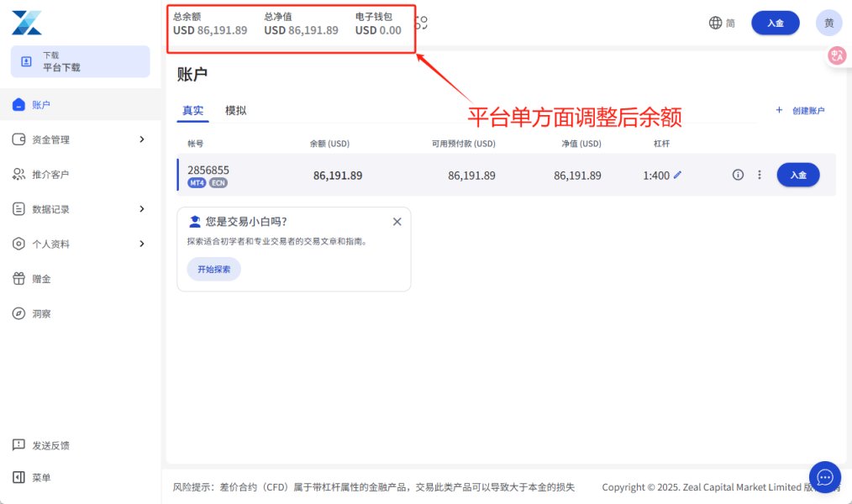The image size is (852, 504).
Task: Expand the 个人资料 submenu chevron
Action: [142, 244]
